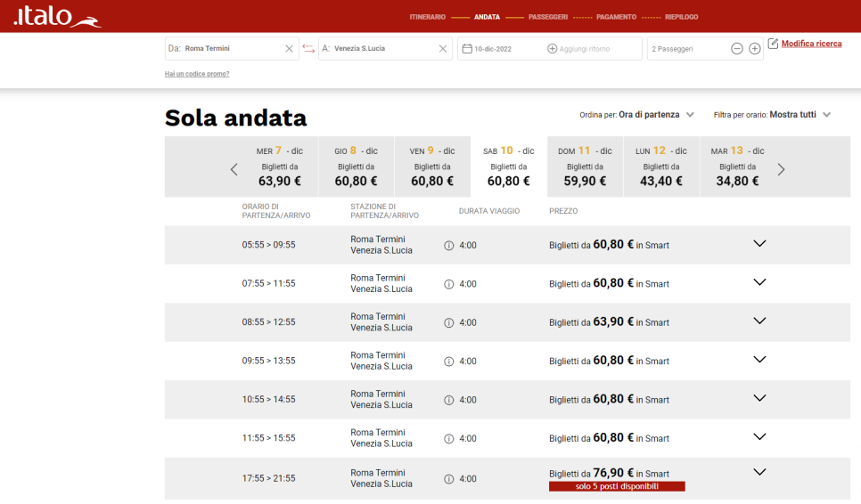Click the DURATA VIAGGIO column header
The image size is (861, 504).
[x=489, y=211]
